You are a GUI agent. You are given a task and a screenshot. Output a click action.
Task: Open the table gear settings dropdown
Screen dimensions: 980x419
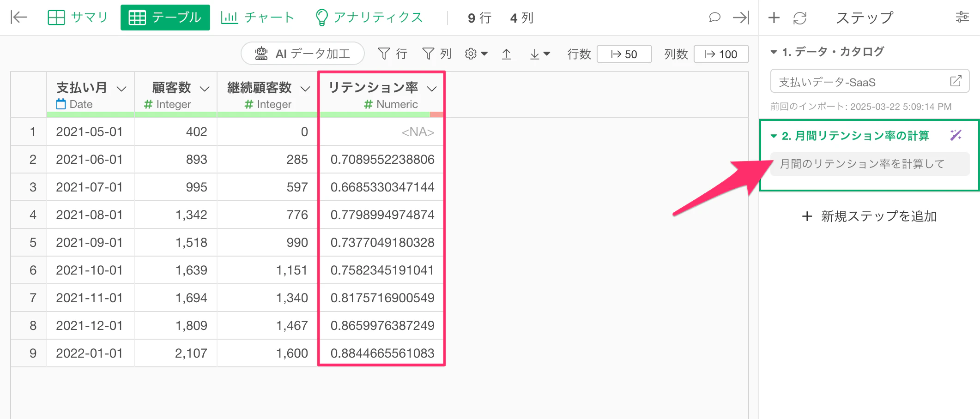(x=476, y=54)
